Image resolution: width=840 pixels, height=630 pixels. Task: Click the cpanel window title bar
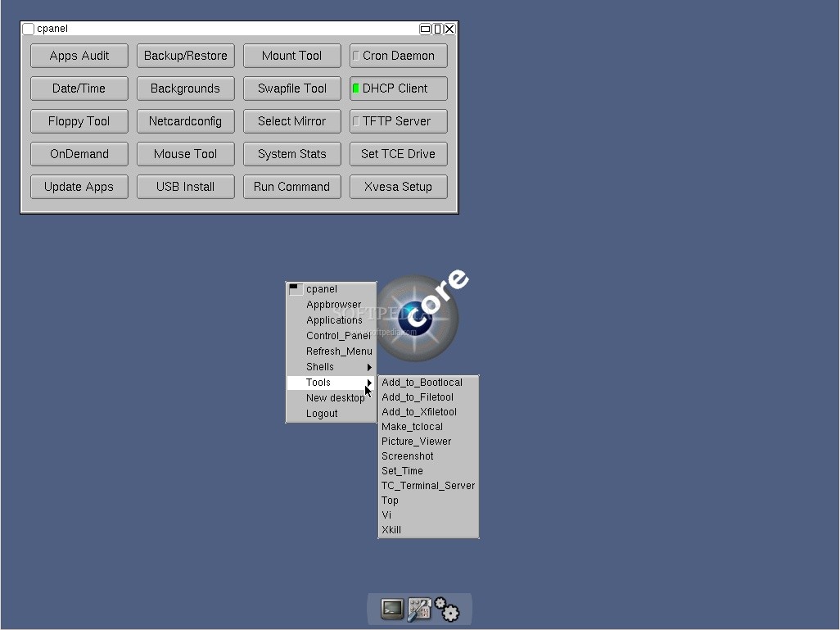coord(221,29)
